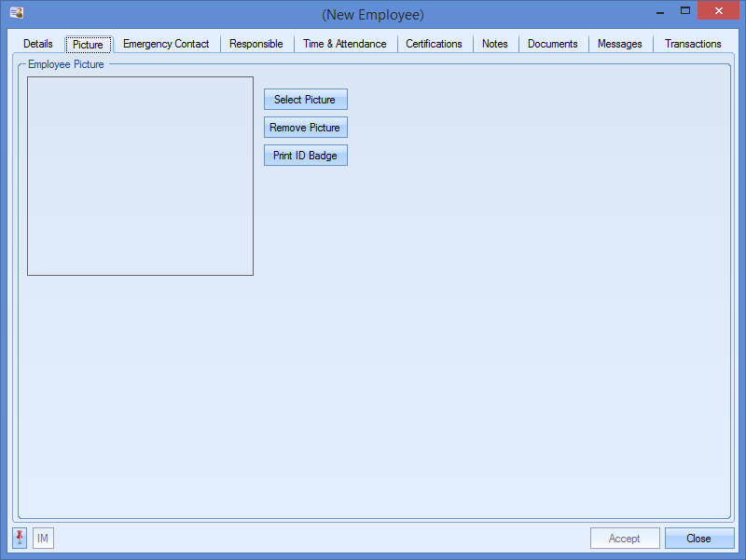Click the Select Picture button

[306, 100]
